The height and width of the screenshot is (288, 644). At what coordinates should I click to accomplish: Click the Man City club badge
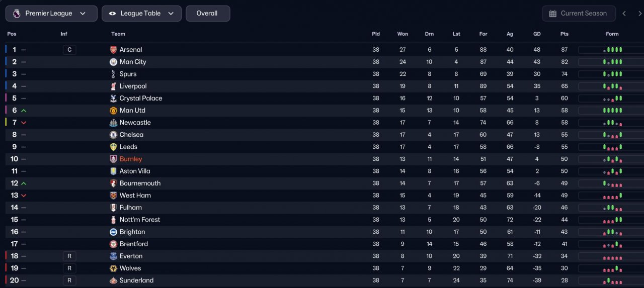click(113, 62)
